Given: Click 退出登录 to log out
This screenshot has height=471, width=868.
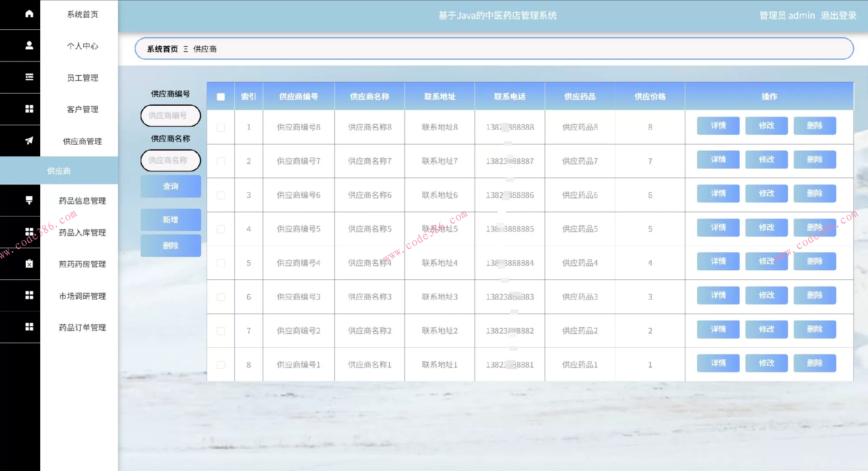Looking at the screenshot, I should coord(838,15).
